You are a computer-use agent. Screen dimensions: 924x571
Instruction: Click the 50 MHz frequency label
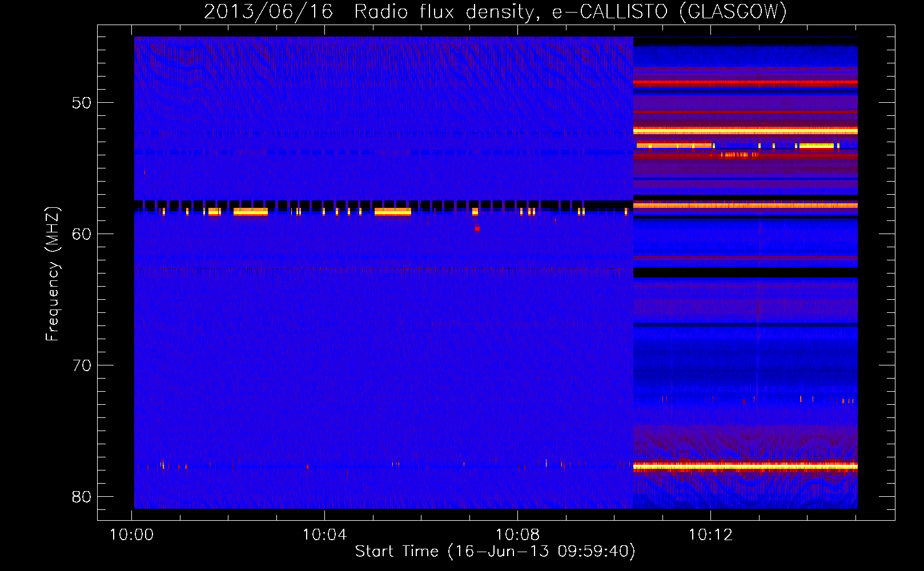(x=82, y=103)
